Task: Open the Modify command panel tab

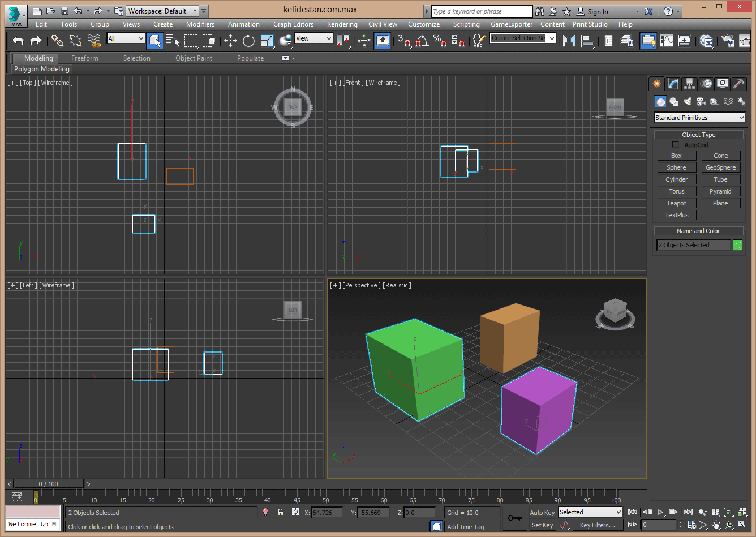Action: tap(673, 84)
